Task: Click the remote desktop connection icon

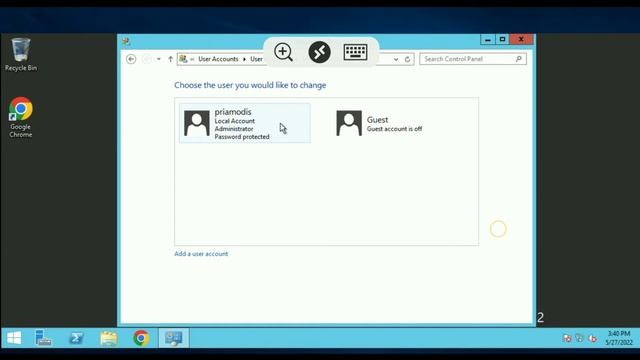Action: (319, 52)
